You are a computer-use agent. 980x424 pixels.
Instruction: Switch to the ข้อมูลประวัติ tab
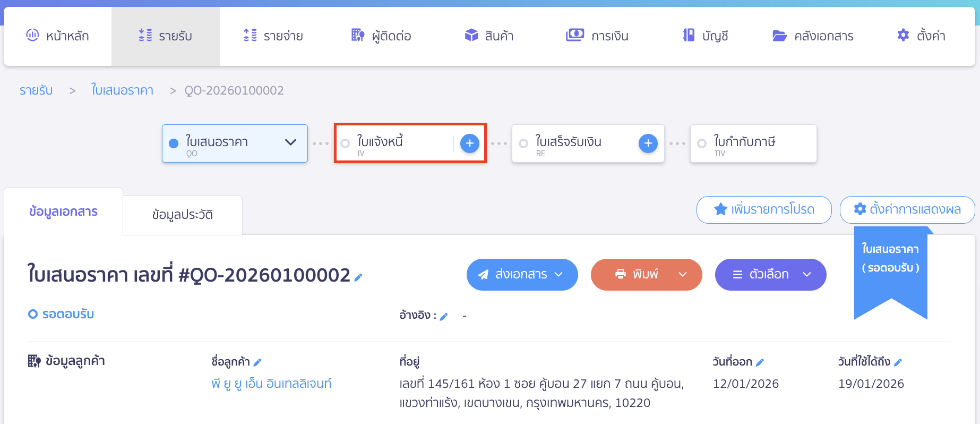(182, 214)
